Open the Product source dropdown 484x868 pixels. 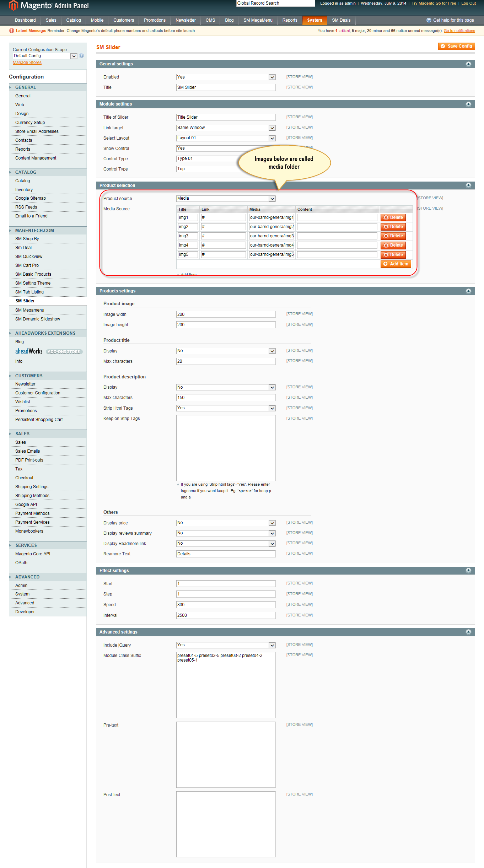tap(226, 198)
